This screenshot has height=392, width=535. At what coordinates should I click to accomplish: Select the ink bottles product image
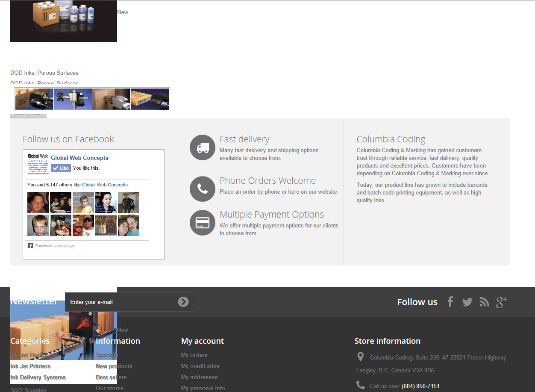[x=64, y=21]
